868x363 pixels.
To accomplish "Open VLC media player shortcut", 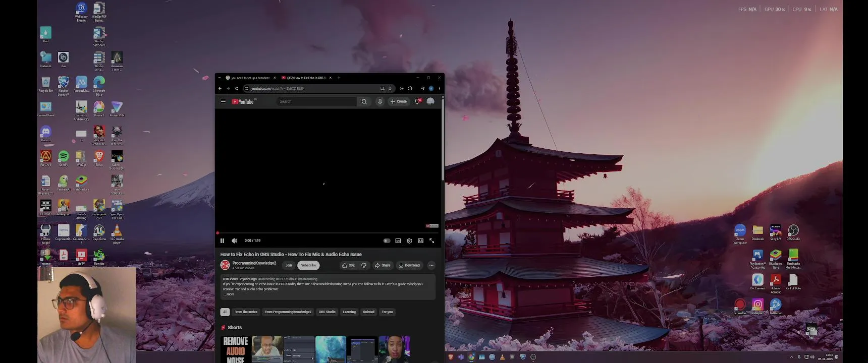I will coord(117,233).
